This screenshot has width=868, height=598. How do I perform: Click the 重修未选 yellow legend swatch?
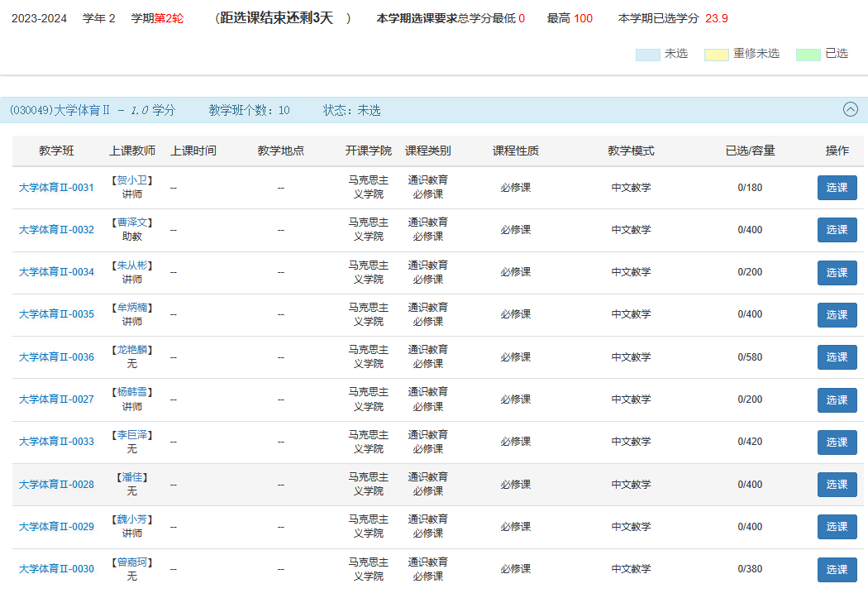click(x=717, y=55)
